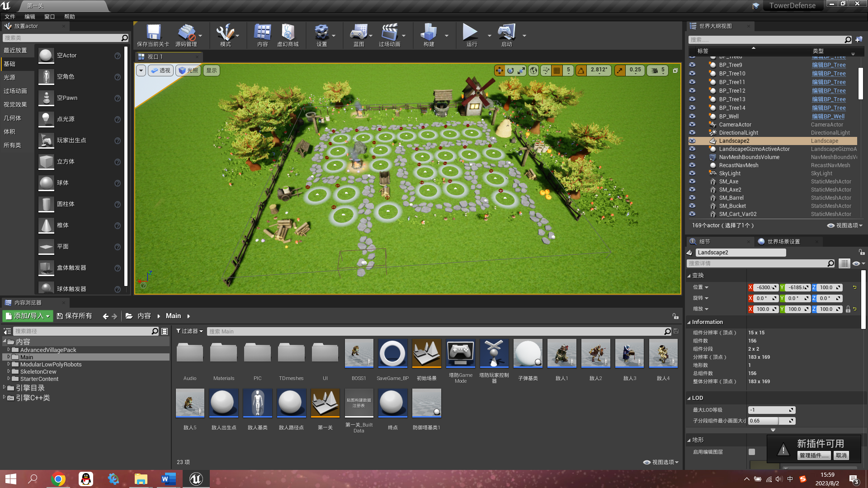Click the 编辑BP_Well blueprint link
Screen dimensions: 868x488
point(828,116)
